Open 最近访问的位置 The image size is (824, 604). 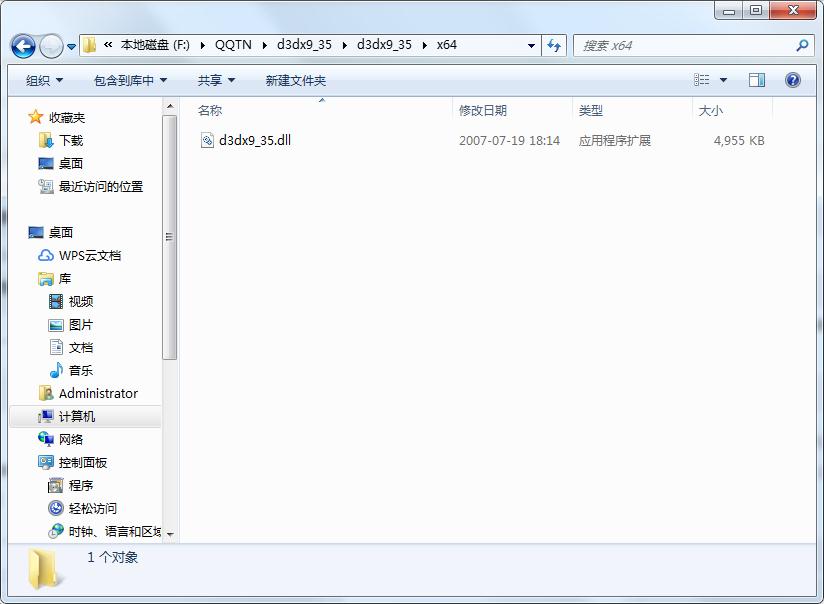pos(101,187)
